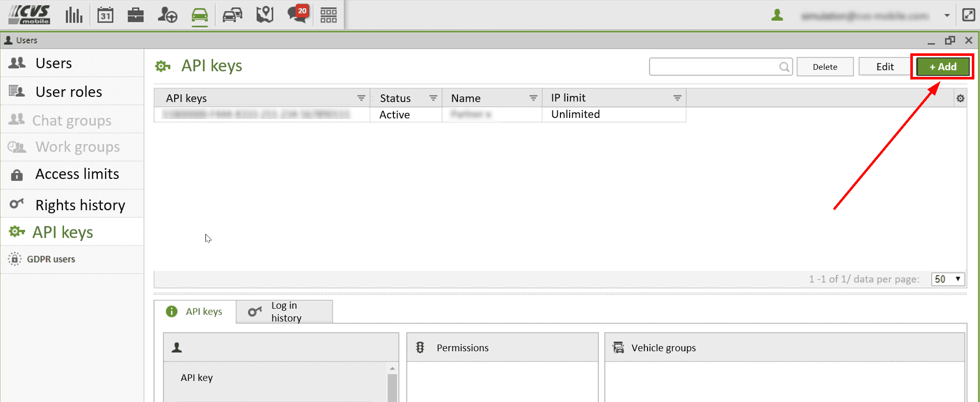Open Users in the sidebar

pyautogui.click(x=72, y=63)
